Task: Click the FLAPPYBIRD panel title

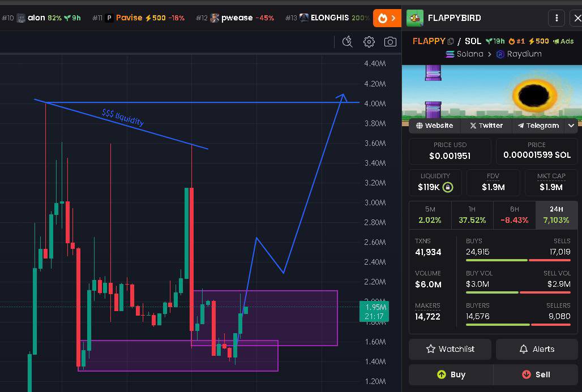Action: 454,18
